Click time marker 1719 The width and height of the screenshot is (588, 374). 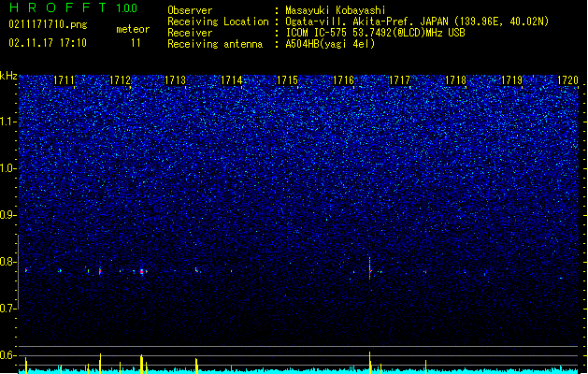pos(511,80)
